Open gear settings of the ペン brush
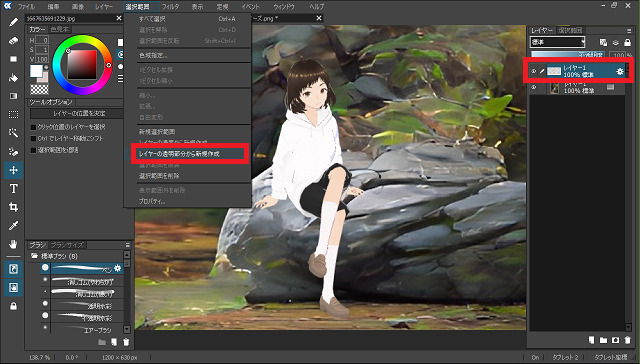The image size is (640, 364). [x=118, y=268]
